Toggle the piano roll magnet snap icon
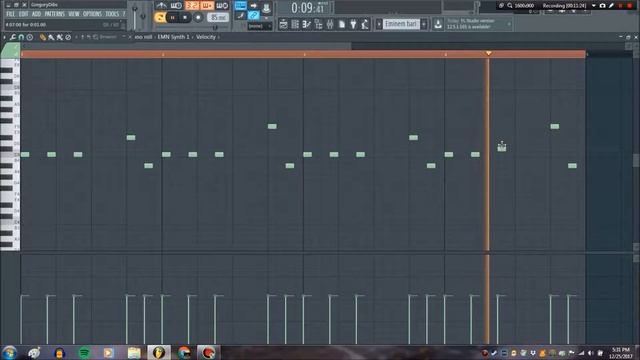The image size is (640, 360). click(22, 37)
